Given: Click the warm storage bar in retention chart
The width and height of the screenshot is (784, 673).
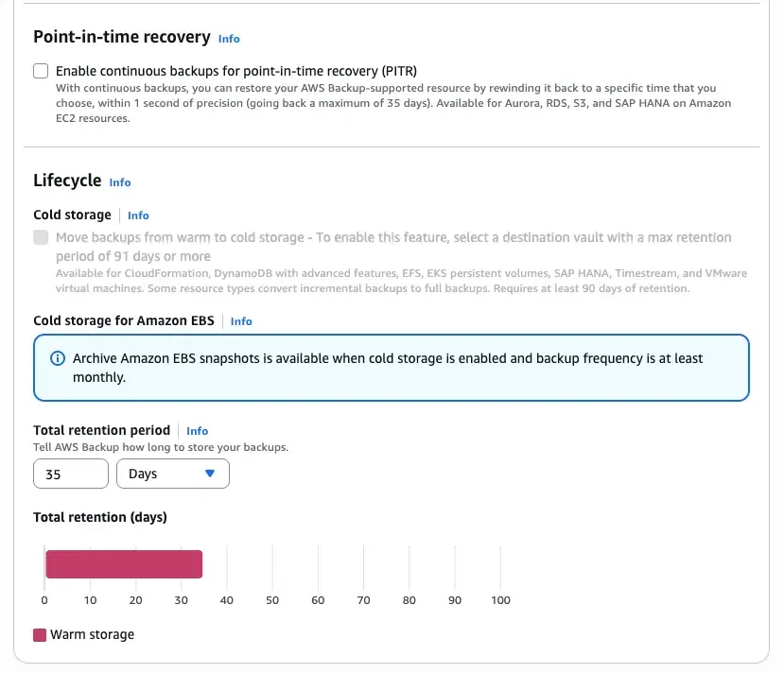Looking at the screenshot, I should tap(124, 564).
